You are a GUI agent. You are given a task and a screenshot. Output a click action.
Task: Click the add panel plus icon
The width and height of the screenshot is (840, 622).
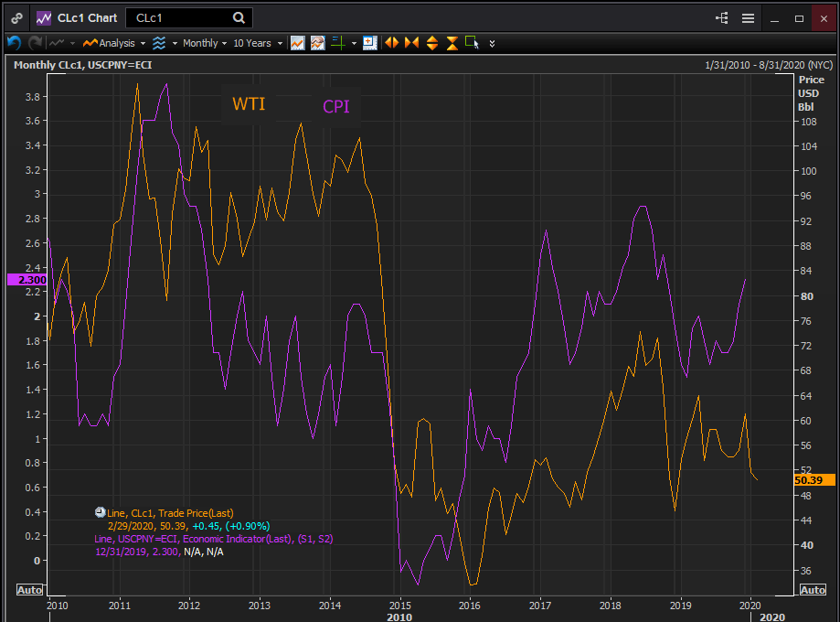[x=369, y=43]
